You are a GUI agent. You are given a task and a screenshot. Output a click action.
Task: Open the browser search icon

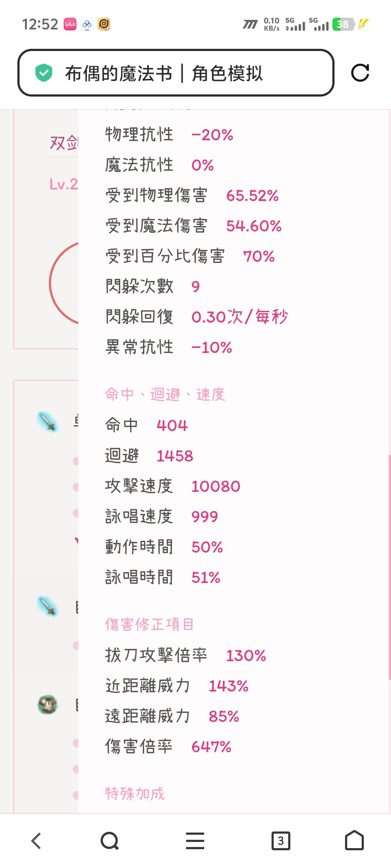click(x=110, y=841)
